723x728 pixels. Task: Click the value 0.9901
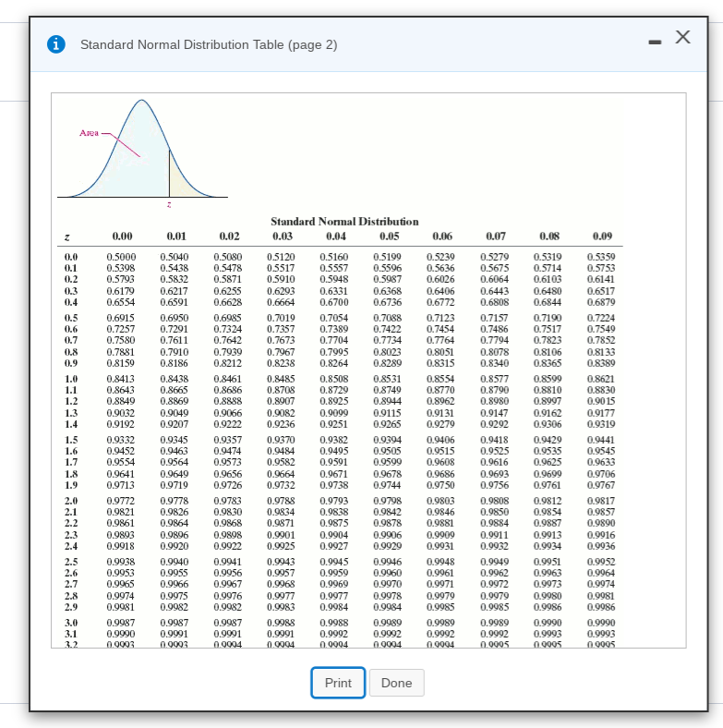pos(281,535)
